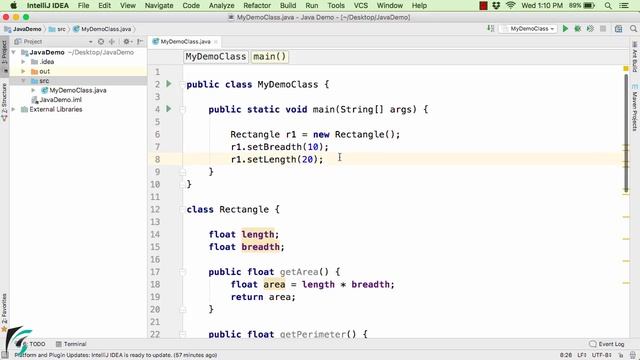Expand the .idea folder
The width and height of the screenshot is (640, 360).
pos(23,62)
